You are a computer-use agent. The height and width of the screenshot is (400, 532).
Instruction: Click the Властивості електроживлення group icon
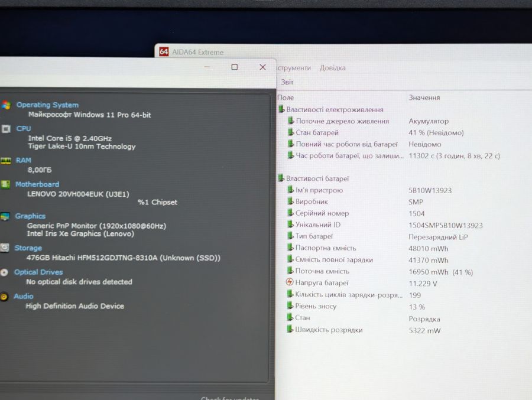tap(281, 109)
